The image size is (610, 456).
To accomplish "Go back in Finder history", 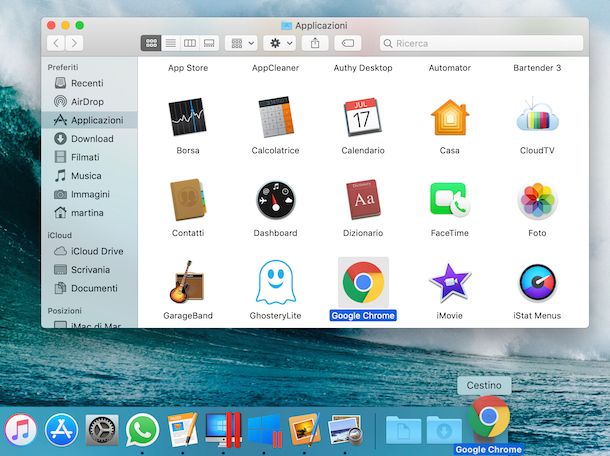I will tap(56, 43).
